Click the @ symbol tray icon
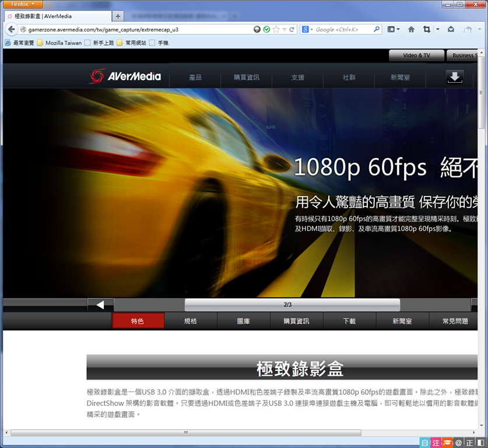The height and width of the screenshot is (448, 488). pyautogui.click(x=458, y=443)
